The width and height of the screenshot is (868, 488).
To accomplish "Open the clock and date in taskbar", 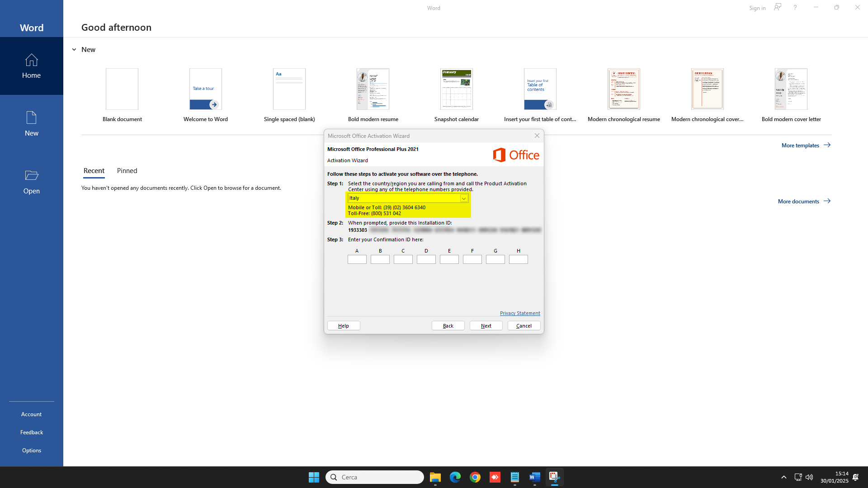I will (x=835, y=477).
